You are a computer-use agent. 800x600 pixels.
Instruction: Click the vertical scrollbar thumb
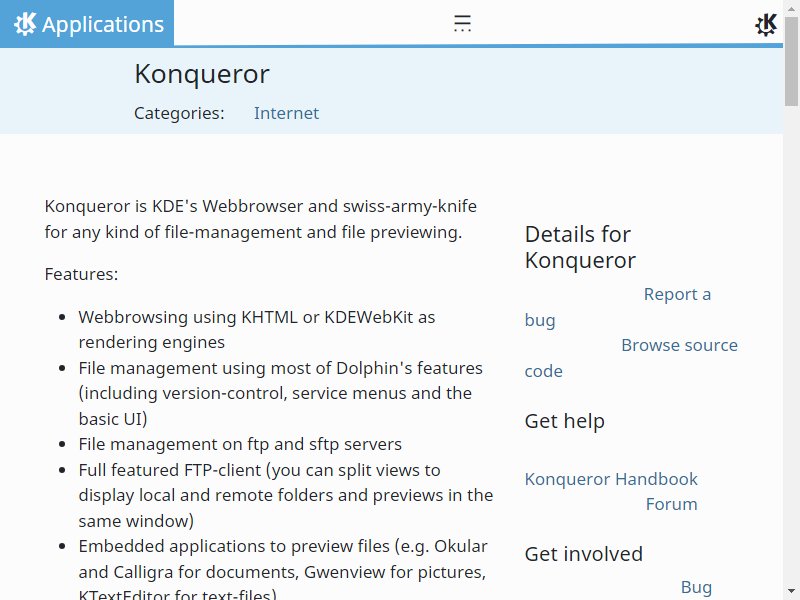point(791,61)
